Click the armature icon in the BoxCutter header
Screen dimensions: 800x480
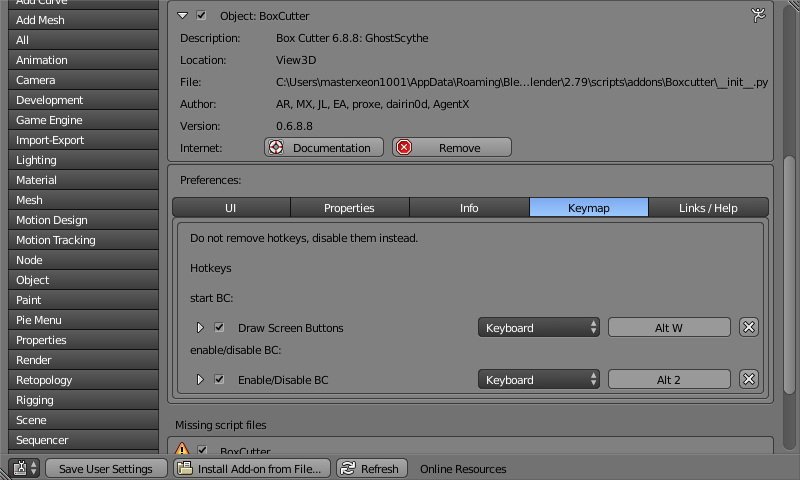(756, 15)
